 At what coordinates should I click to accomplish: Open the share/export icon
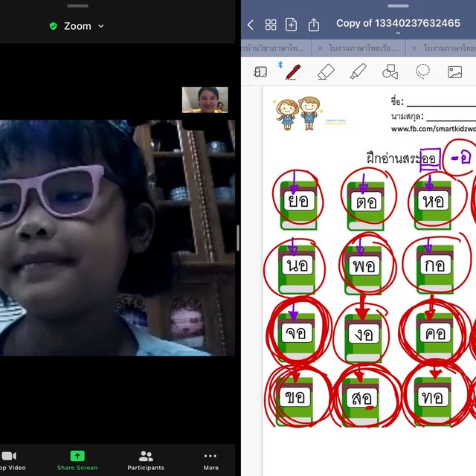[314, 25]
